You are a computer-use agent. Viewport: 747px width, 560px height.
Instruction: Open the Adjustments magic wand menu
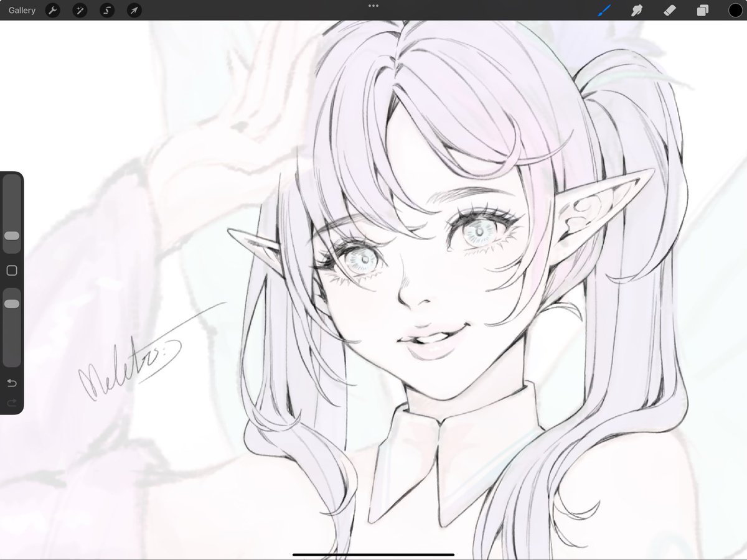point(80,10)
